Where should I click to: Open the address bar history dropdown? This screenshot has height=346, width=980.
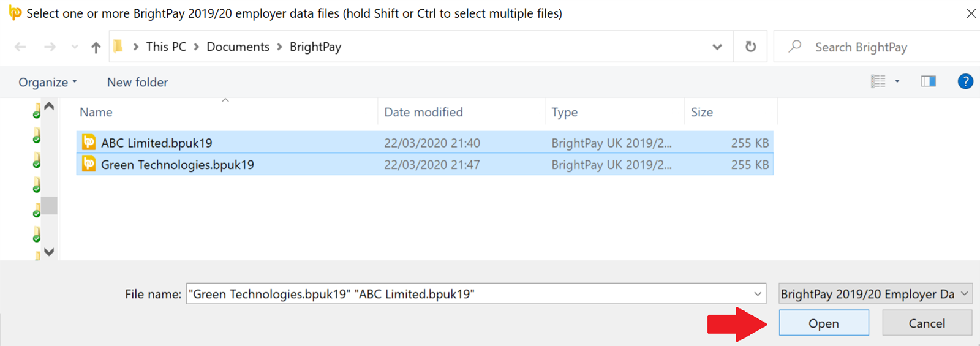(x=717, y=47)
